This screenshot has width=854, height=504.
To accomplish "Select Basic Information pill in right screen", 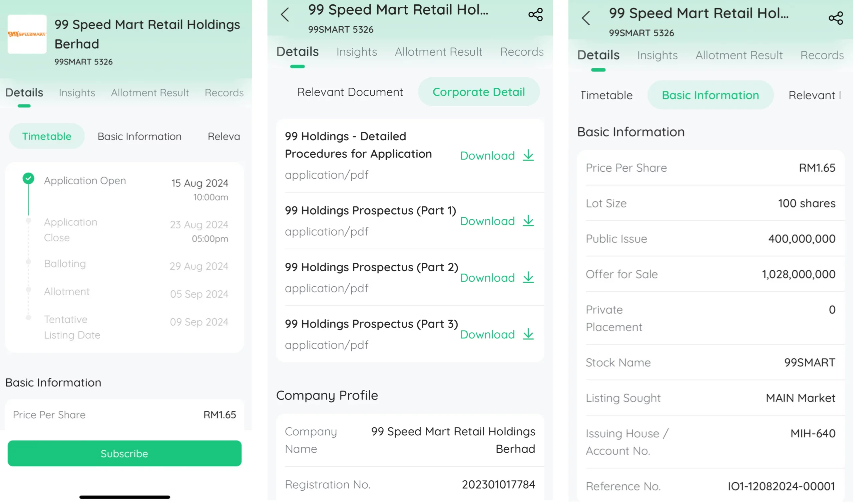I will (x=710, y=95).
